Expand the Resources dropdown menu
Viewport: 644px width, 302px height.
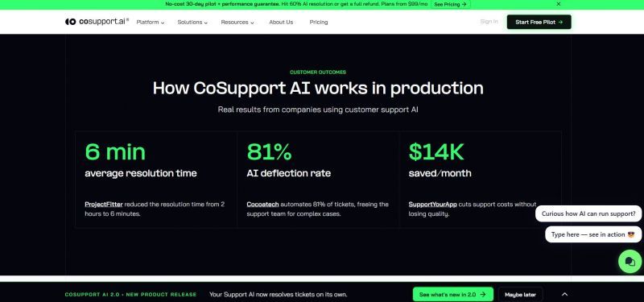237,23
